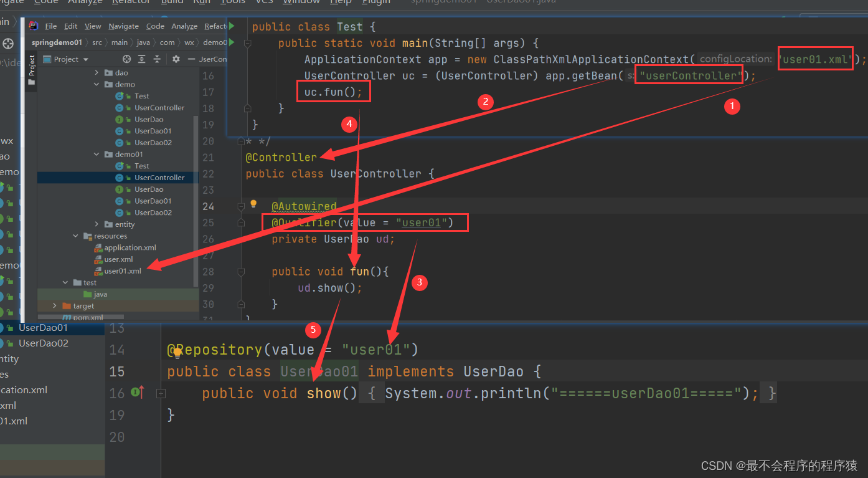Open the Edit menu
The image size is (868, 478).
coord(71,26)
